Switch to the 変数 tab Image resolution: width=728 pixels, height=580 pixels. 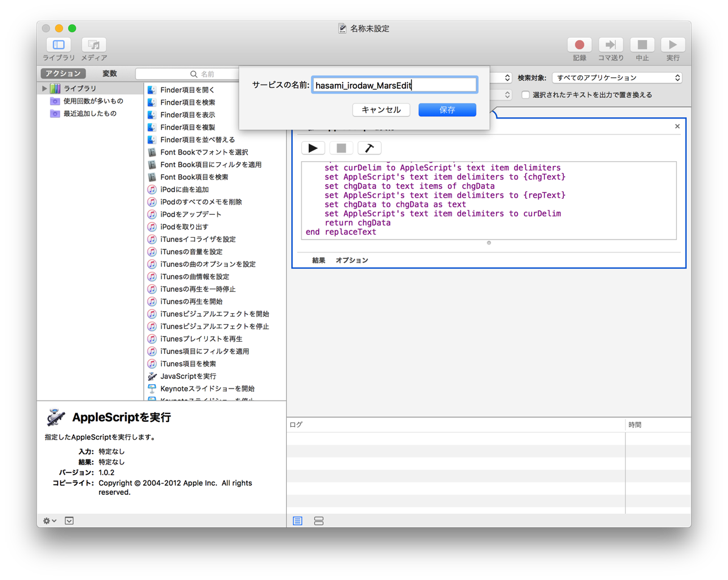coord(109,74)
